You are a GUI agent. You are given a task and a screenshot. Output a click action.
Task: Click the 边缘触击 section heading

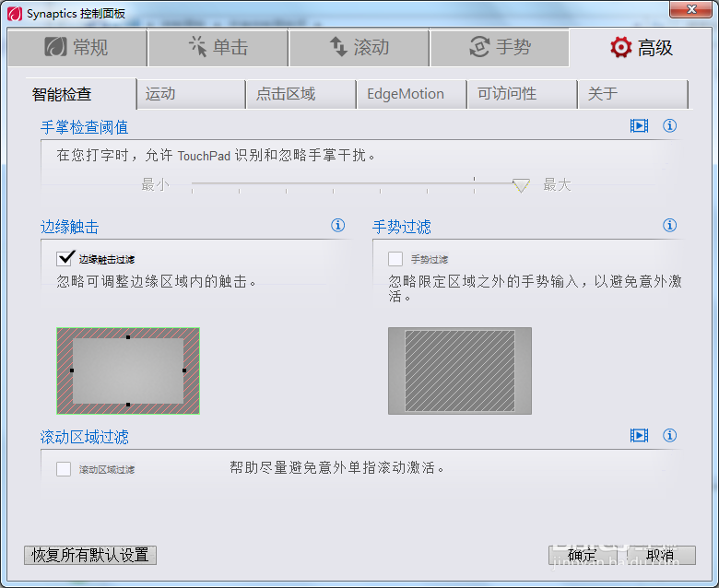(70, 227)
